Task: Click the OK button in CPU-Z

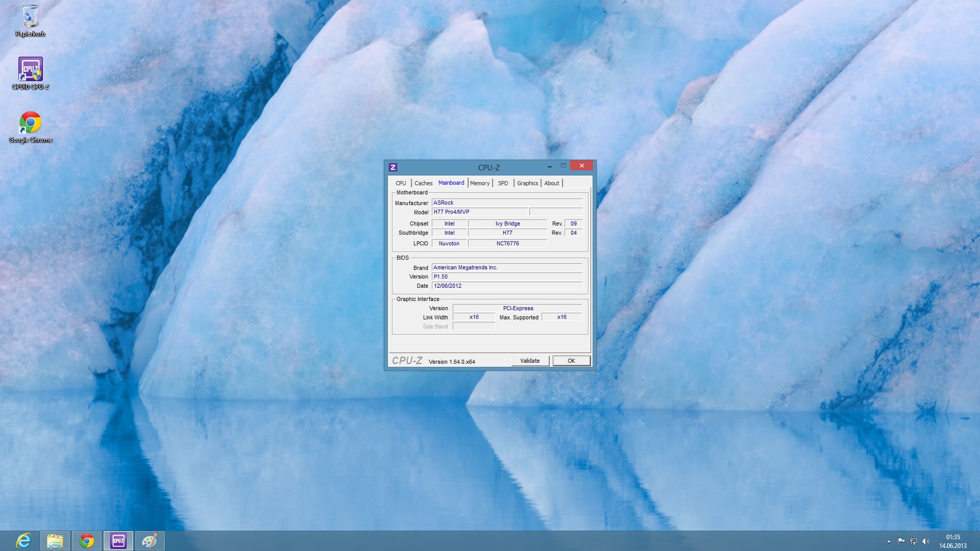Action: (571, 361)
